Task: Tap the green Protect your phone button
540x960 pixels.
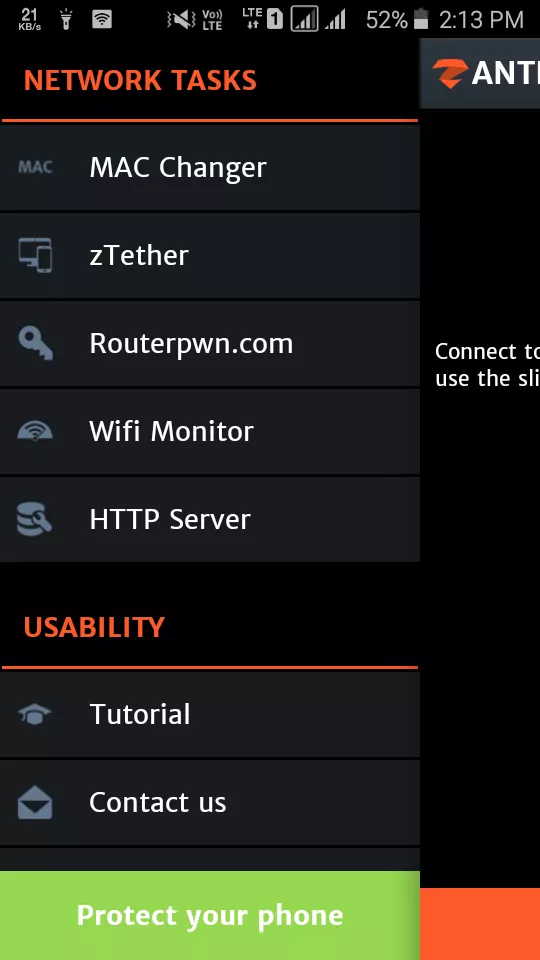Action: point(210,915)
